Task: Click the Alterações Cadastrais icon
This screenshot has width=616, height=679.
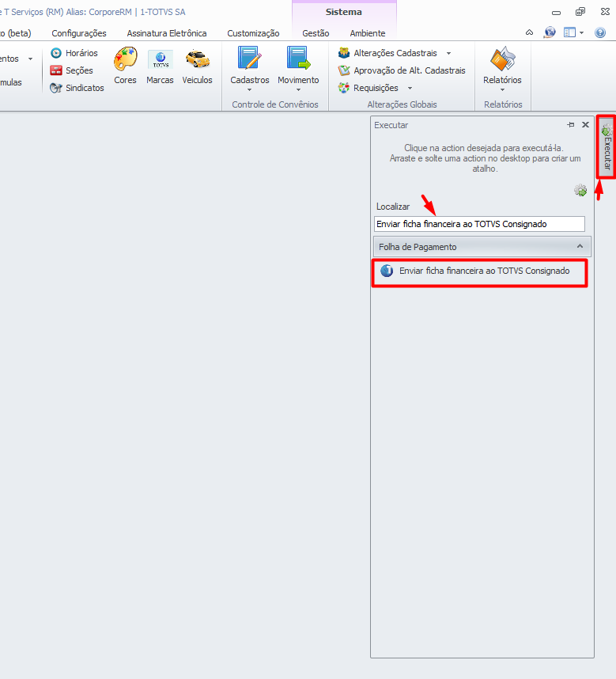Action: 344,53
